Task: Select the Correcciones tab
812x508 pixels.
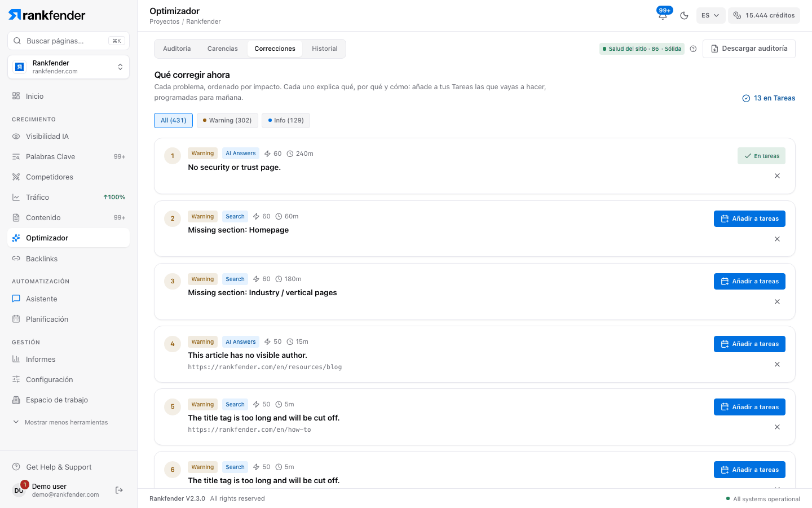Action: [275, 49]
